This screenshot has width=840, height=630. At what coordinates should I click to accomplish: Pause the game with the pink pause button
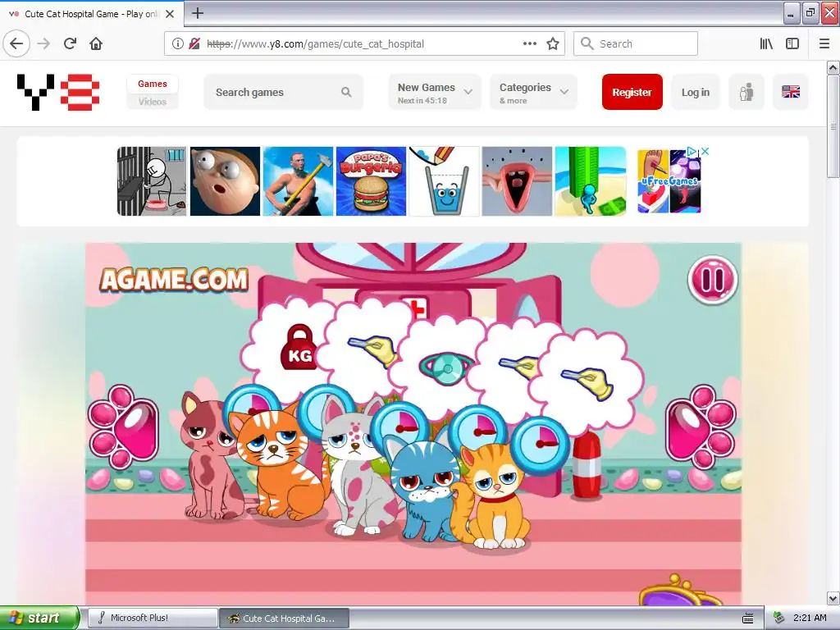(713, 280)
